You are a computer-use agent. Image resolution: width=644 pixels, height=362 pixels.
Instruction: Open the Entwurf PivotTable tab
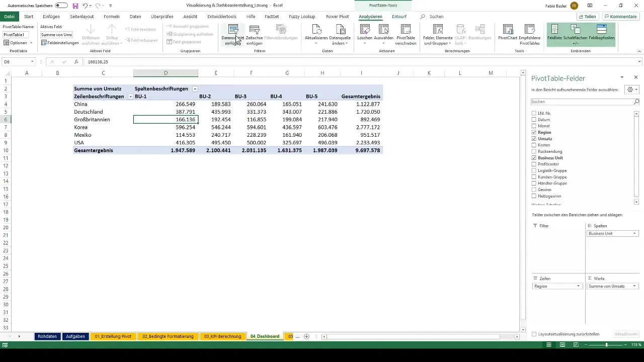coord(399,17)
